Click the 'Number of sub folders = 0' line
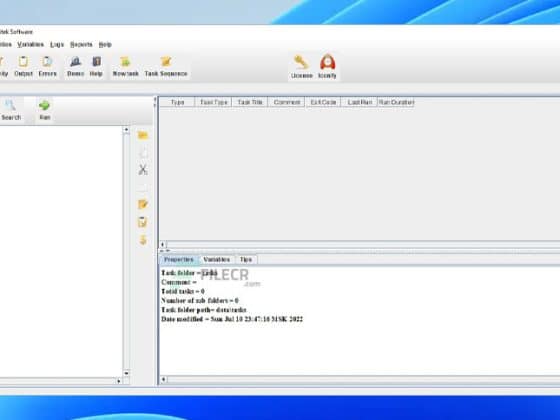 click(200, 301)
